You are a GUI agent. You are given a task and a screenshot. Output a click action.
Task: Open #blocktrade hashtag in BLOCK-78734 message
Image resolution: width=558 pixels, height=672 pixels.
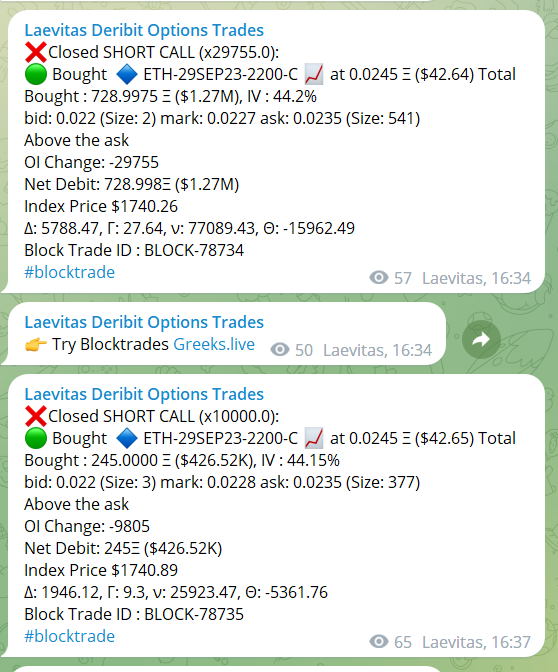point(69,272)
